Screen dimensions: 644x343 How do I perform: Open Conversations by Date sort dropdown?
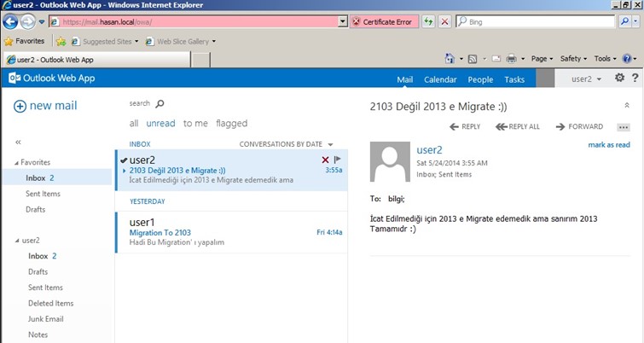pos(287,144)
